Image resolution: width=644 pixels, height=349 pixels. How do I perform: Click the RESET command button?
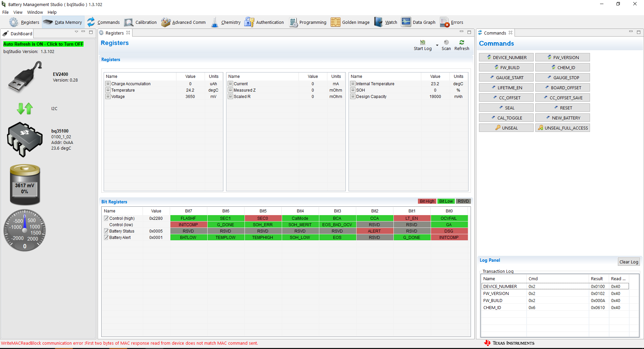(x=562, y=108)
